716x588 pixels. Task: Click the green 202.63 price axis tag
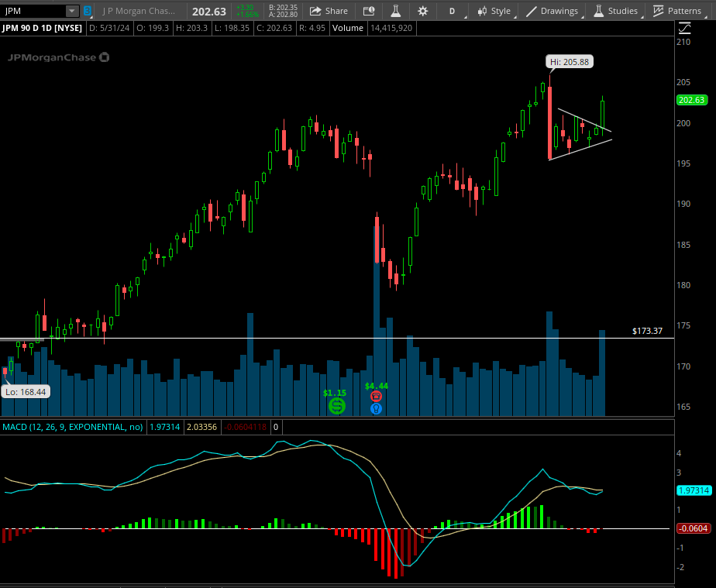[692, 100]
